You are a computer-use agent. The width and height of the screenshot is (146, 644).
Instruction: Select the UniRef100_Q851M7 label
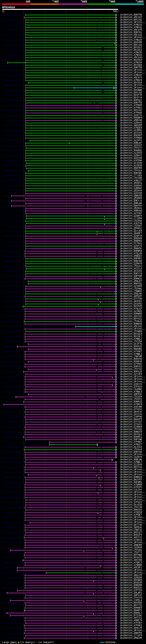point(131,296)
